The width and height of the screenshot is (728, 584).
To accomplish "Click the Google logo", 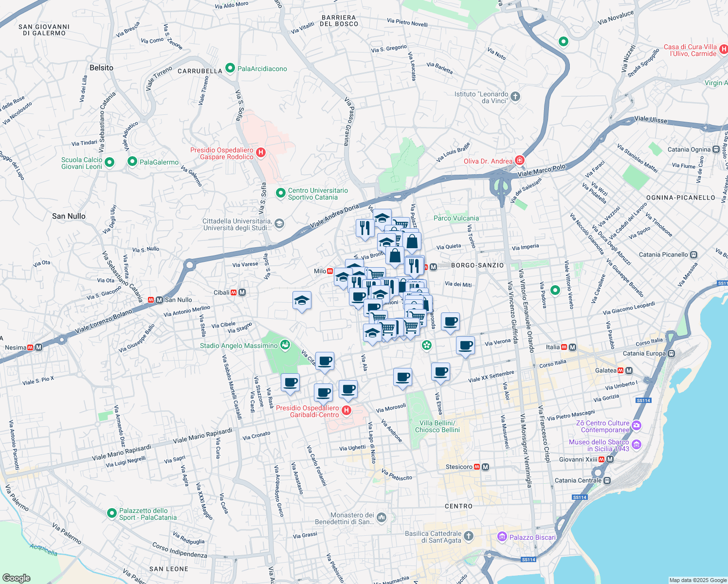I will [17, 578].
